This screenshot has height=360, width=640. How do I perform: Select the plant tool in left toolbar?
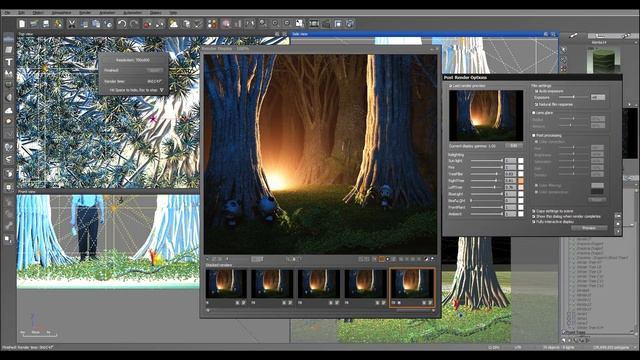(x=9, y=147)
